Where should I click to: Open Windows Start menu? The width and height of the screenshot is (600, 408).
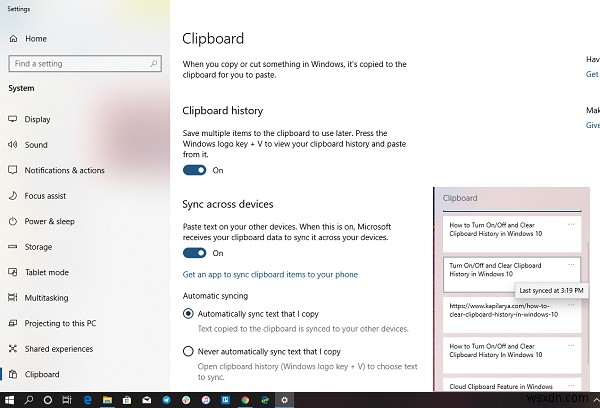coord(8,400)
